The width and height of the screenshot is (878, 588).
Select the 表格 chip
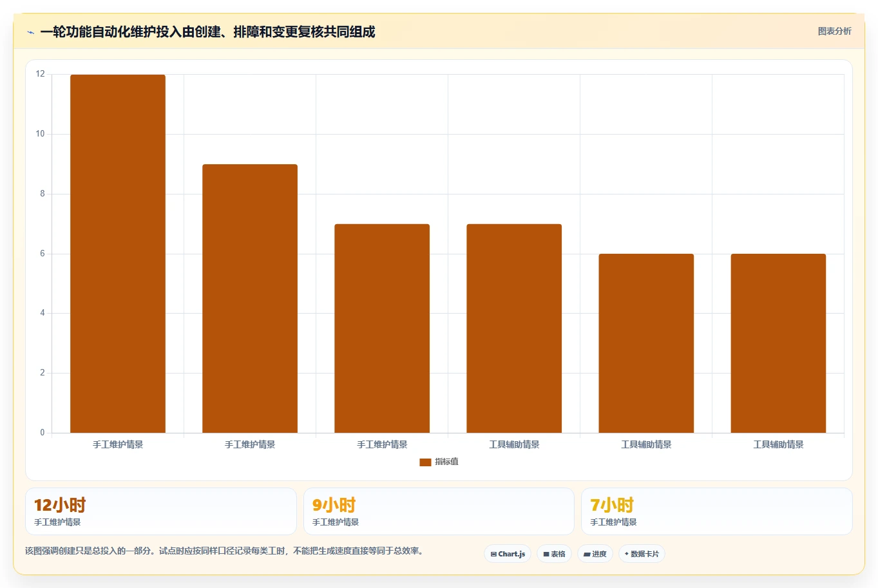pyautogui.click(x=554, y=554)
